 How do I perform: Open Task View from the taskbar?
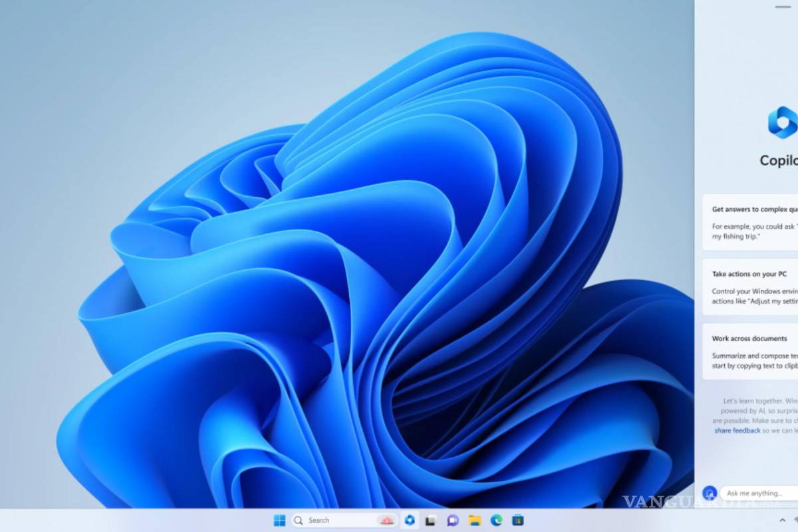point(431,520)
